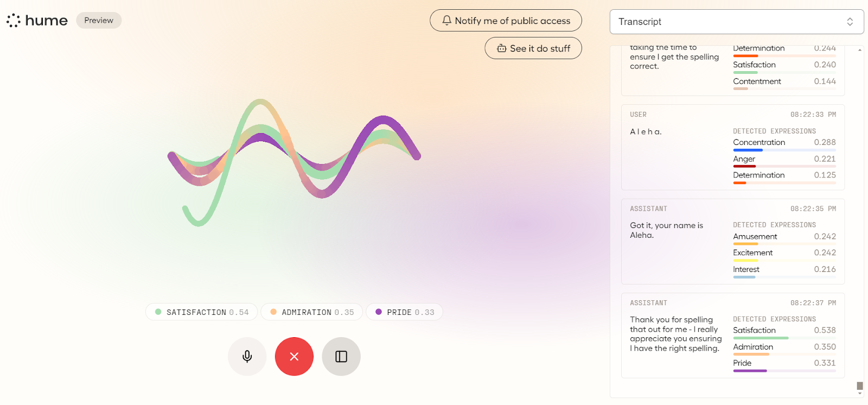Click the Preview badge
Screen dimensions: 868x405
(99, 21)
